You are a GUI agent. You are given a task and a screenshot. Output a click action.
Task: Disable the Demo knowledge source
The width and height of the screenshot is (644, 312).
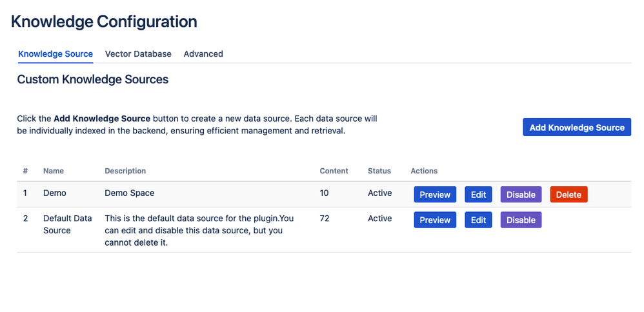tap(521, 195)
